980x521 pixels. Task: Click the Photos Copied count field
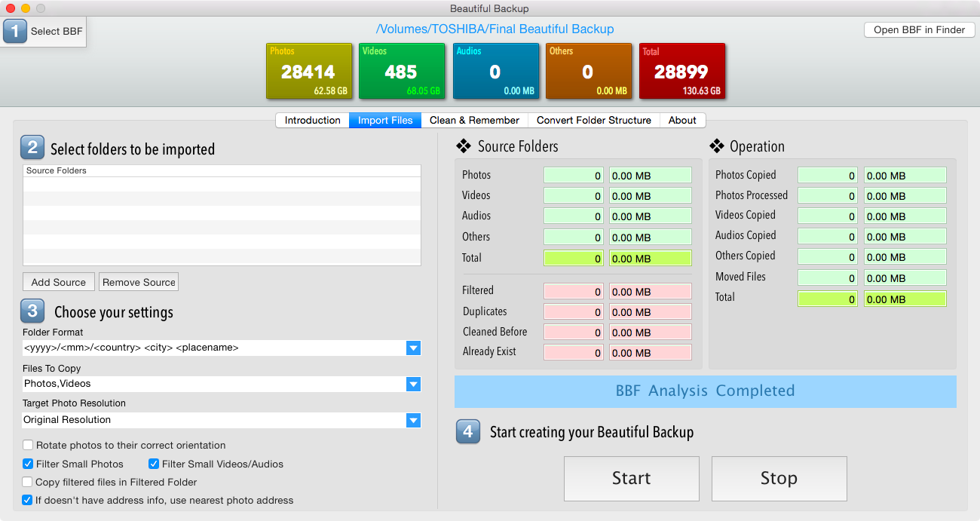[828, 176]
